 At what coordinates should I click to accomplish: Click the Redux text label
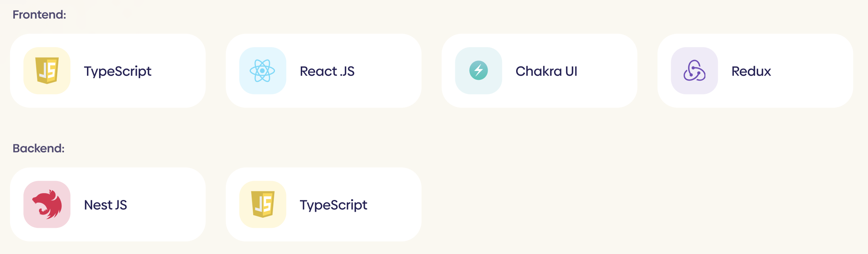751,71
